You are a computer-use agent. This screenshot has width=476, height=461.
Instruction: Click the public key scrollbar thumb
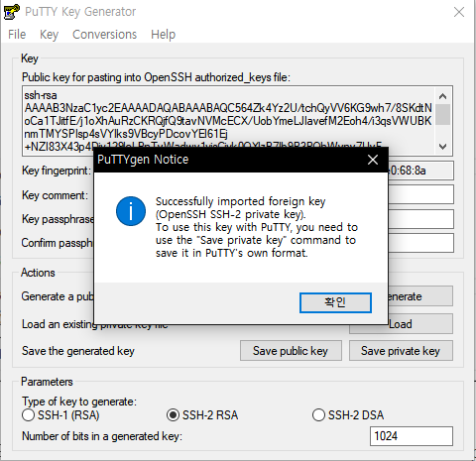point(442,114)
